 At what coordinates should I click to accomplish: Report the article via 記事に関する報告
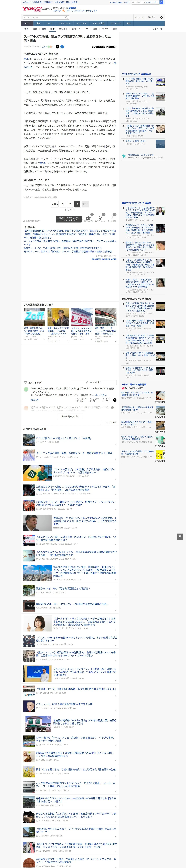point(32,221)
